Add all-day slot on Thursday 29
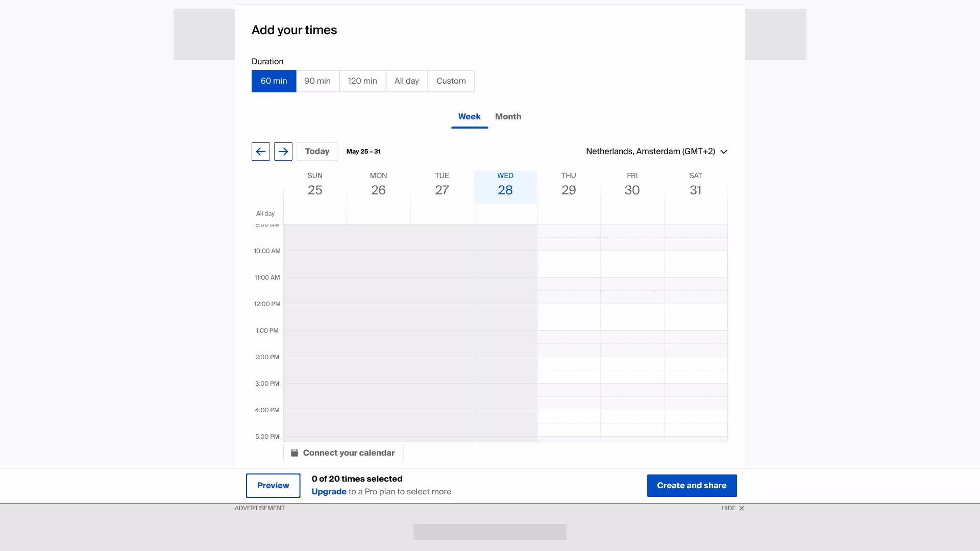The width and height of the screenshot is (980, 551). (x=569, y=214)
